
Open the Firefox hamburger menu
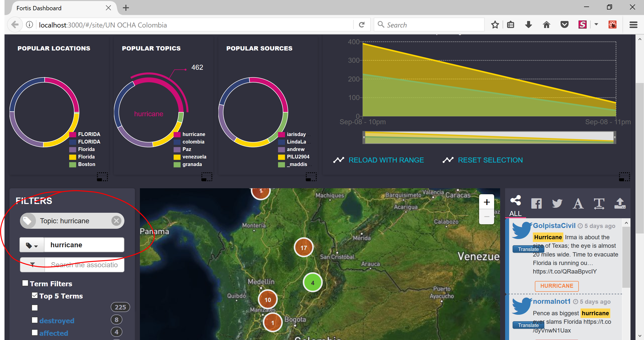click(x=633, y=25)
